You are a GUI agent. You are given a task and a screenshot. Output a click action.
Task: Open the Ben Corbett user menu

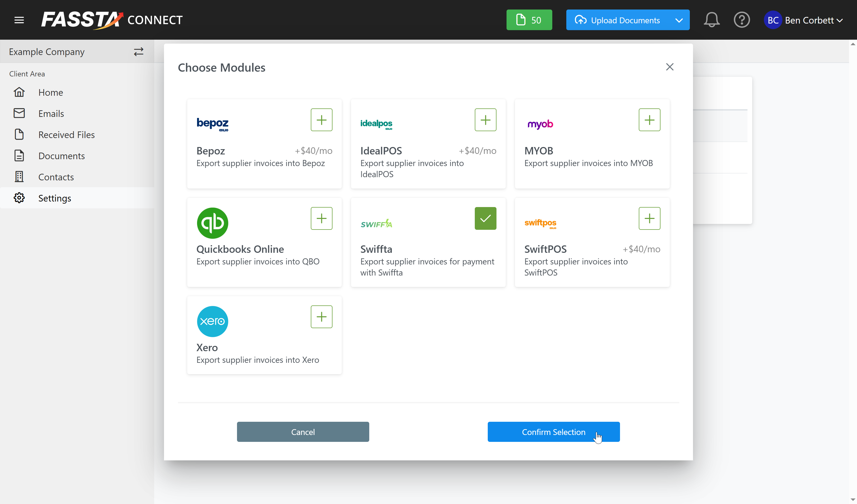pos(803,20)
